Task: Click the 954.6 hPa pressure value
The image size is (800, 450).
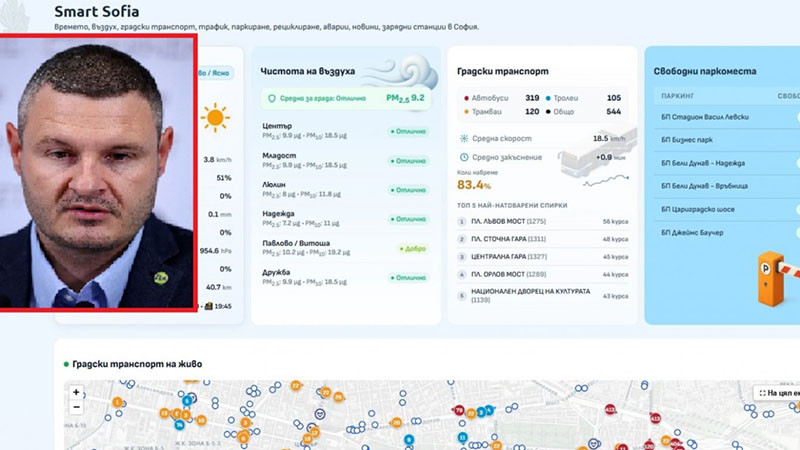Action: tap(215, 251)
